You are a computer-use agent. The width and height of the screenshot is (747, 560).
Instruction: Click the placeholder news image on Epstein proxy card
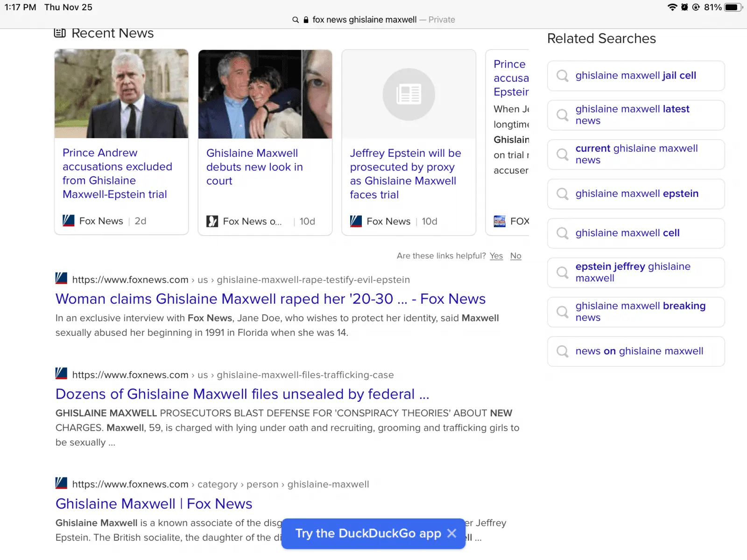409,94
